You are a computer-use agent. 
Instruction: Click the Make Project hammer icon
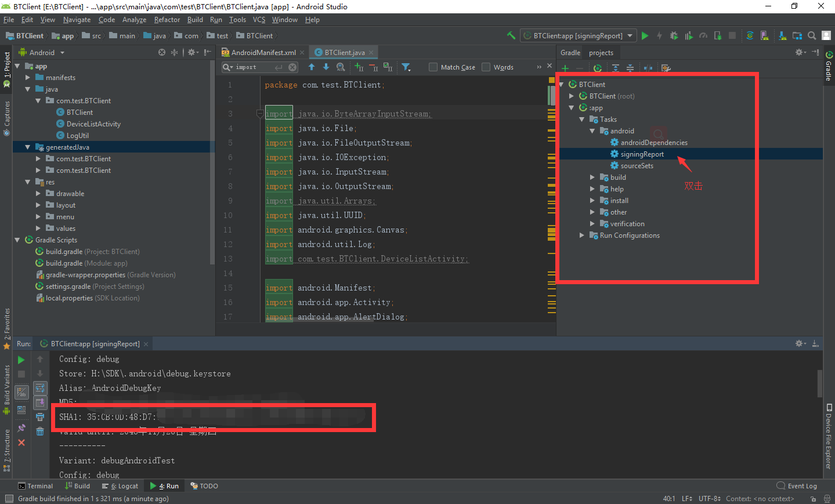click(511, 35)
